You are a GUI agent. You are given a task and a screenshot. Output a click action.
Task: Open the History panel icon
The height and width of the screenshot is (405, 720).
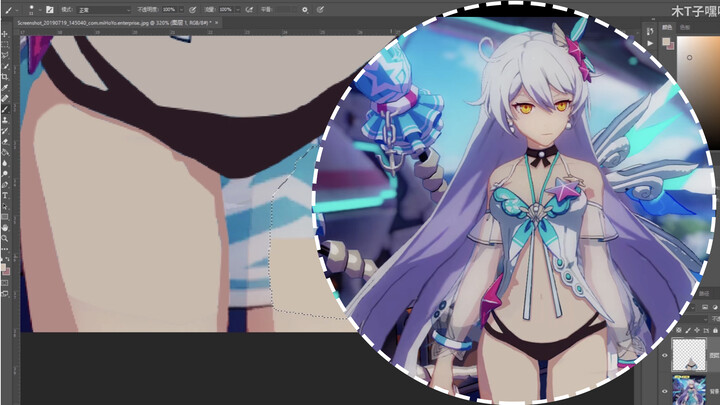tap(650, 31)
